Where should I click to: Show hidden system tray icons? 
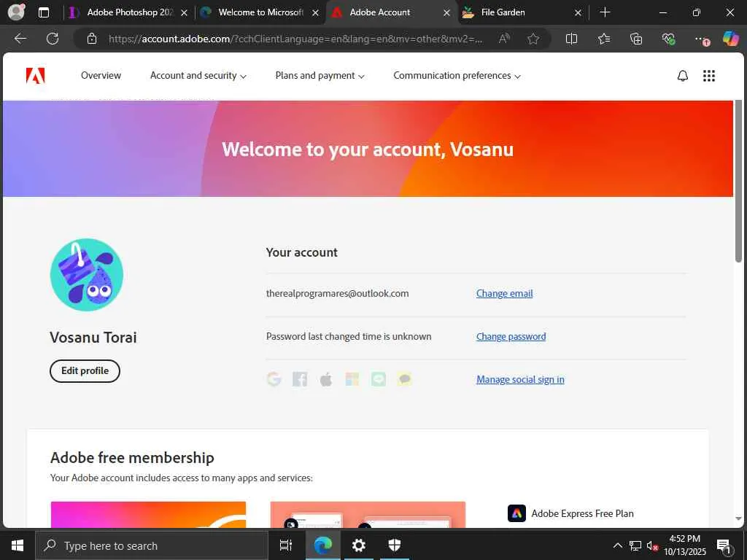point(617,545)
